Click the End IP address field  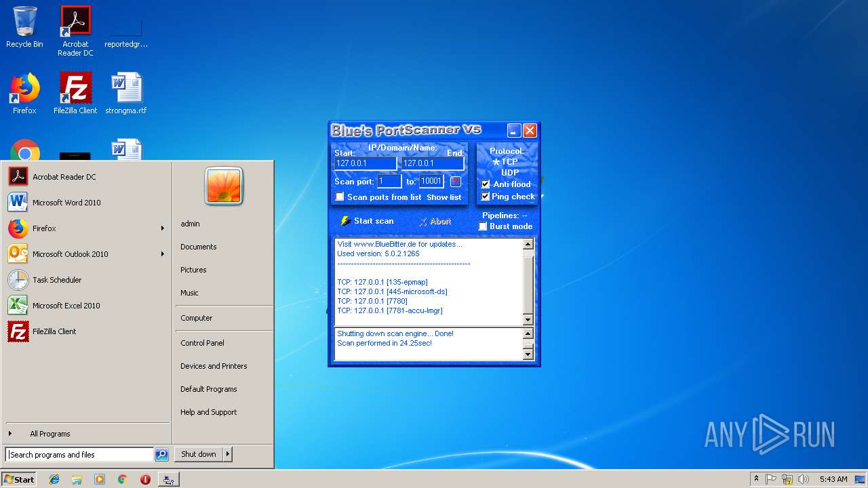pyautogui.click(x=433, y=163)
